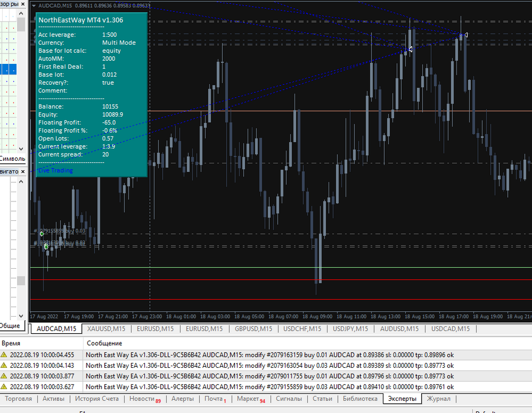
Task: Click the orange horizontal level line
Action: 339,111
